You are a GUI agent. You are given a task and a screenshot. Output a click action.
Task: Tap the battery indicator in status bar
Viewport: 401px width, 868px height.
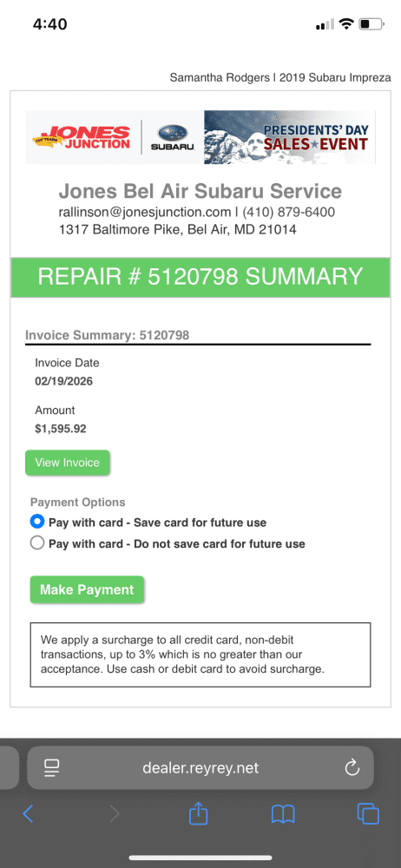pos(371,24)
